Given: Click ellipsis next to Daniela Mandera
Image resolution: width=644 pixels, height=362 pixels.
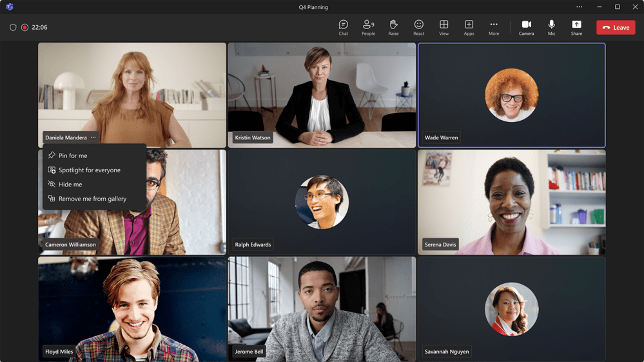Looking at the screenshot, I should (93, 137).
